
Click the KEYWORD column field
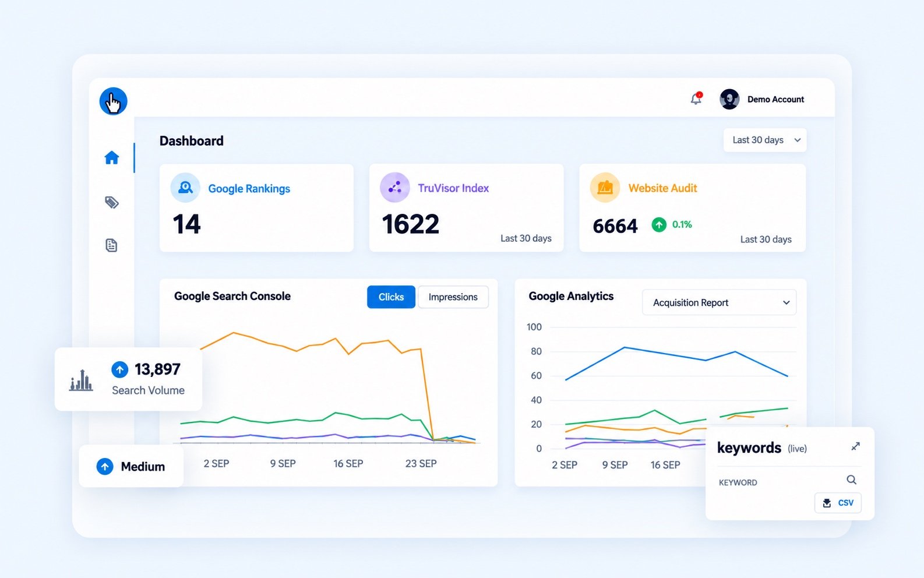[738, 482]
